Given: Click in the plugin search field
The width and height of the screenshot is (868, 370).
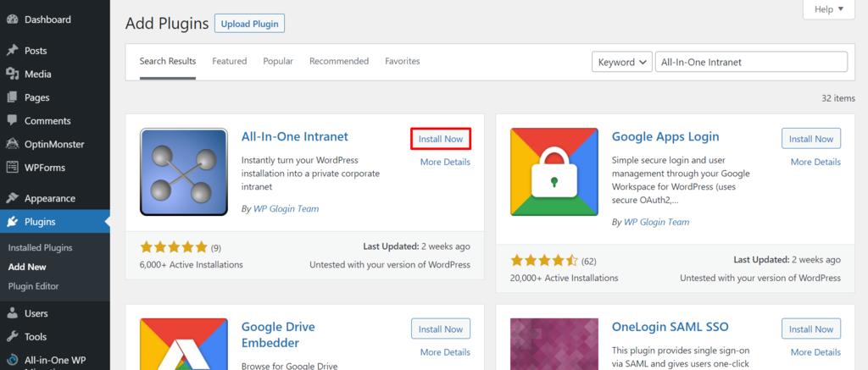Looking at the screenshot, I should [750, 62].
